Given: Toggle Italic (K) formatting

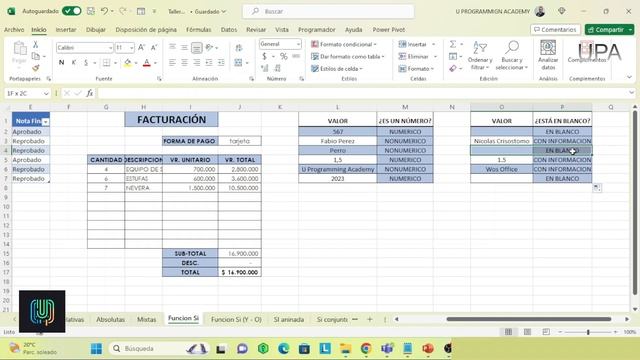Looking at the screenshot, I should click(73, 62).
